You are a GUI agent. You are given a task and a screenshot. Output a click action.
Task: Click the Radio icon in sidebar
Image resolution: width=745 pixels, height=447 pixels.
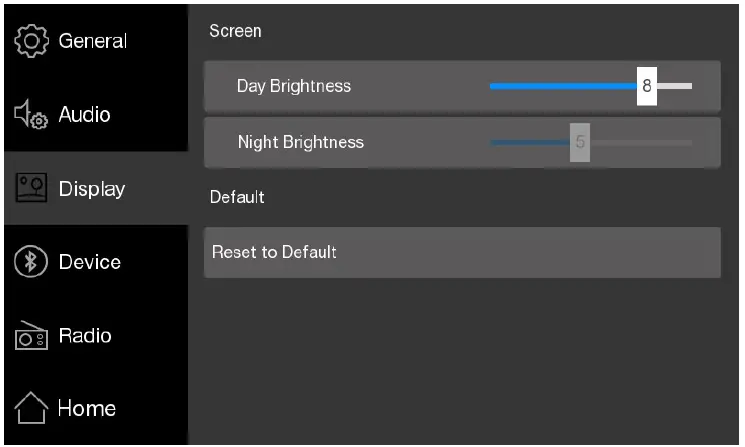[x=31, y=337]
